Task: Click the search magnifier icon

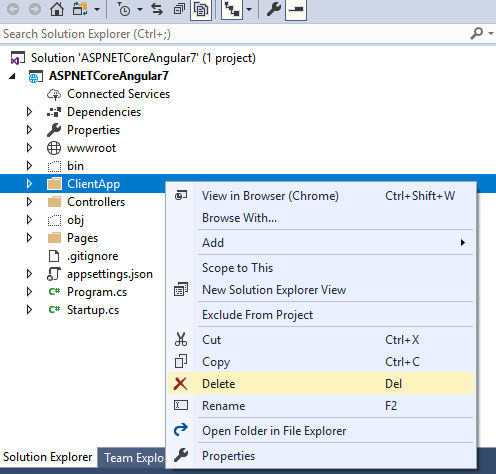Action: tap(477, 33)
